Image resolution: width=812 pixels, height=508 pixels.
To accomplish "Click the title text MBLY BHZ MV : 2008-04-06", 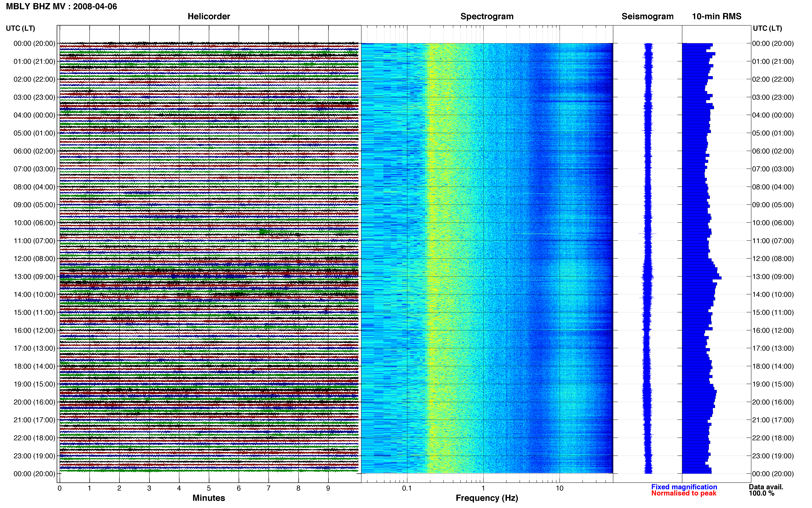I will tap(61, 6).
